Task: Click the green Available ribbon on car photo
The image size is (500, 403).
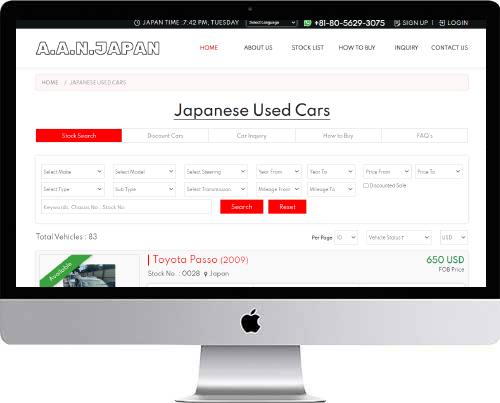Action: click(64, 269)
